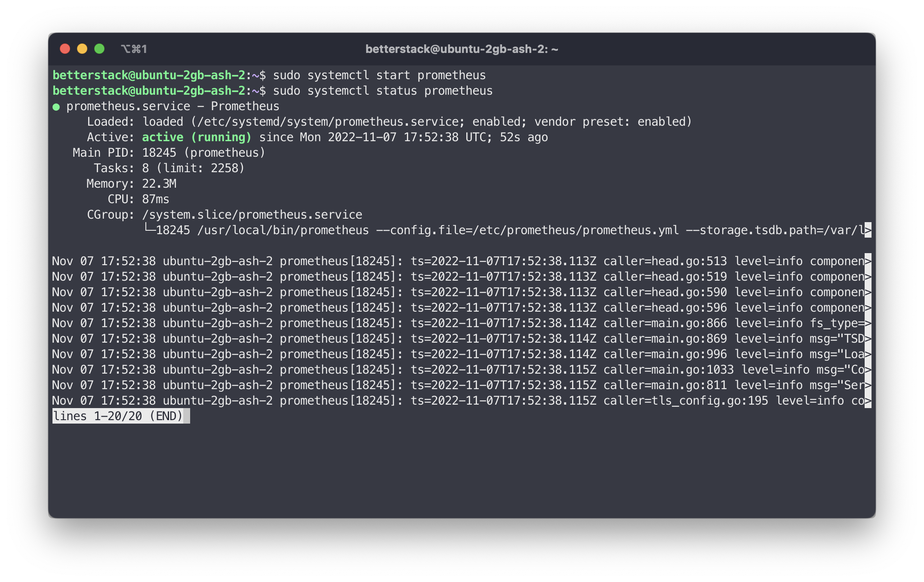Viewport: 924px width, 582px height.
Task: Click the truncation marker on the CGroup line
Action: (x=867, y=230)
